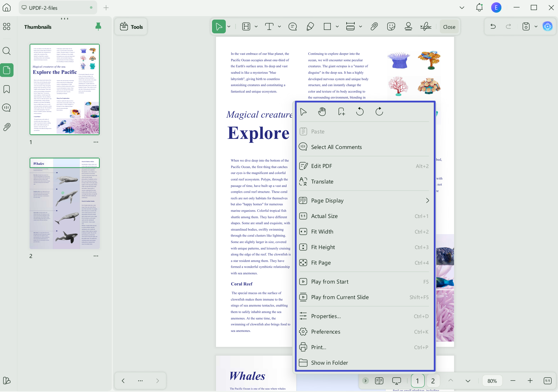Choose Fit Page from context menu
The height and width of the screenshot is (392, 558).
coord(364,263)
